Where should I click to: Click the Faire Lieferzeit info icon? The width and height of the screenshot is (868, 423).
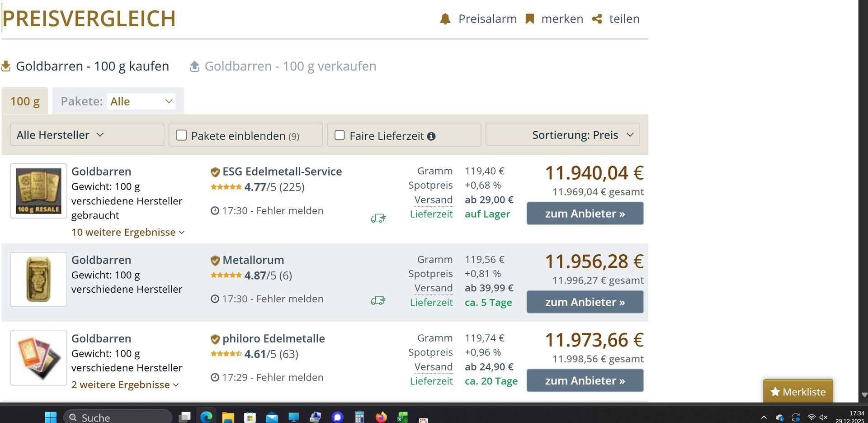point(431,136)
